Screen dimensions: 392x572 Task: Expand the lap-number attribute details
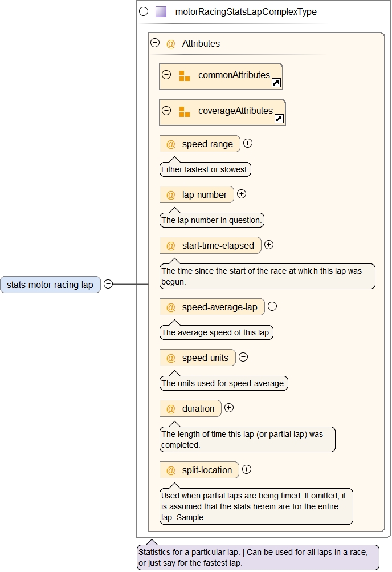(242, 194)
